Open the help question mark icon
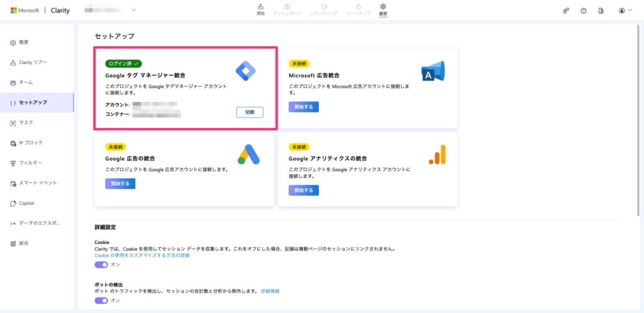The image size is (644, 313). (x=584, y=11)
